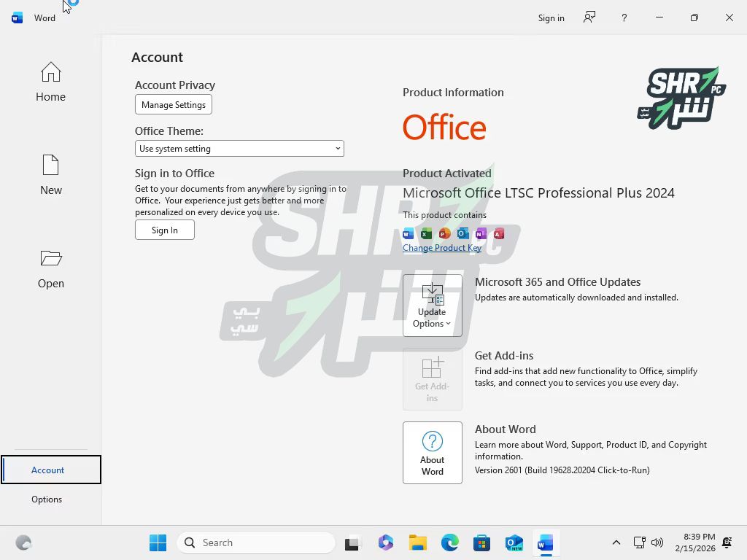Open Word Options from the sidebar

point(47,499)
